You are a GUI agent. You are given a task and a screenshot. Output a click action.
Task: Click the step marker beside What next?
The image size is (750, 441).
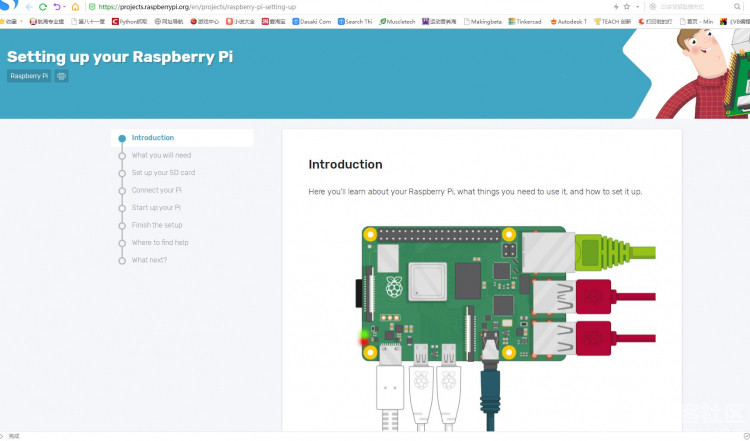[122, 261]
